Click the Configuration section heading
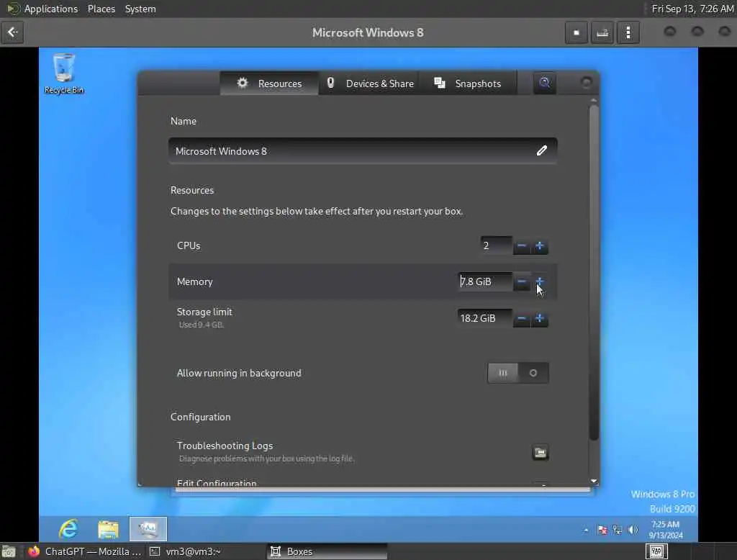 coord(201,417)
